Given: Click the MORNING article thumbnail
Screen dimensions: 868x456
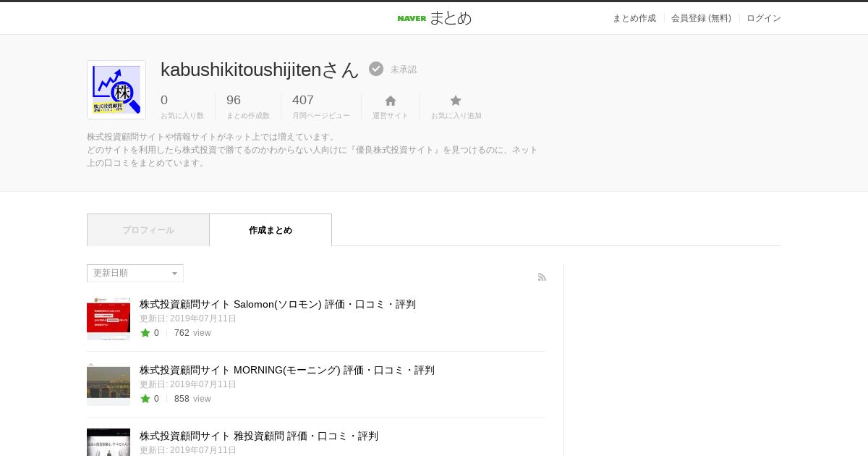Looking at the screenshot, I should tap(109, 384).
